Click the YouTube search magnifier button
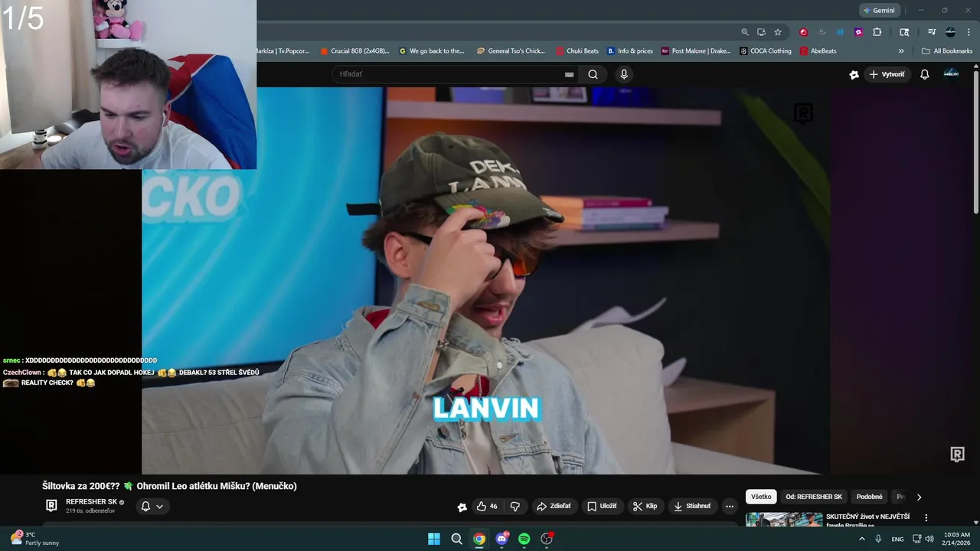This screenshot has width=980, height=551. [593, 74]
